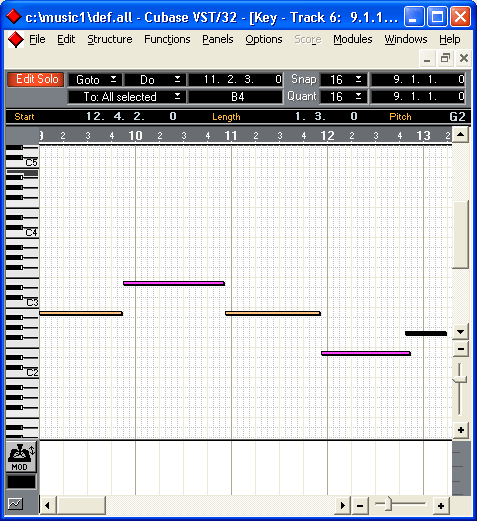Screen dimensions: 477x521
Task: Click the red diamond Cubase menu icon
Action: [x=16, y=40]
